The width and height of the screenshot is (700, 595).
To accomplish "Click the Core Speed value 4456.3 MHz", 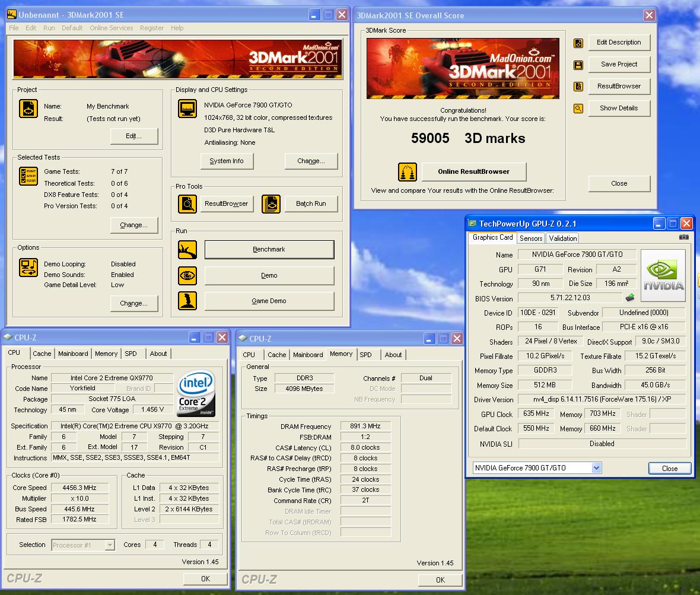I will (79, 488).
